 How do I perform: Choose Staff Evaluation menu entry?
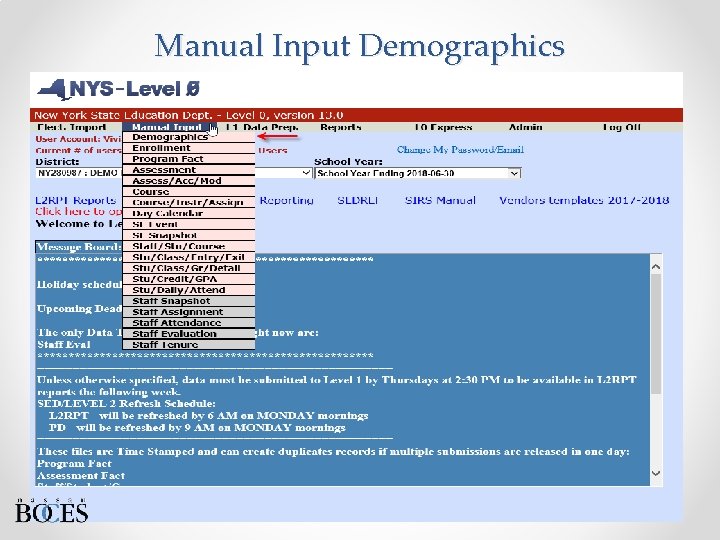189,334
